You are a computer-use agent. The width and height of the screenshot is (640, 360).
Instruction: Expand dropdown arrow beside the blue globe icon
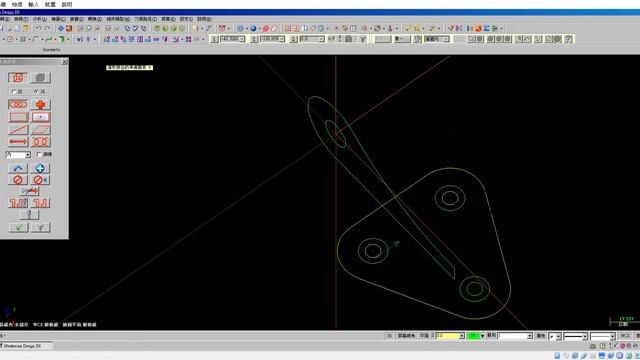pos(260,28)
